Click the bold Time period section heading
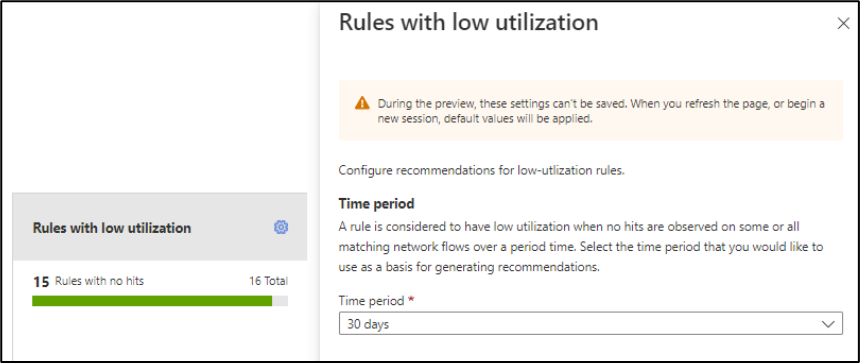The image size is (860, 363). point(376,204)
